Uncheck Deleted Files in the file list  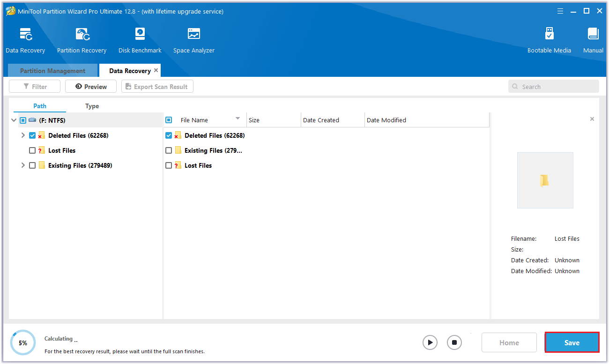click(169, 135)
